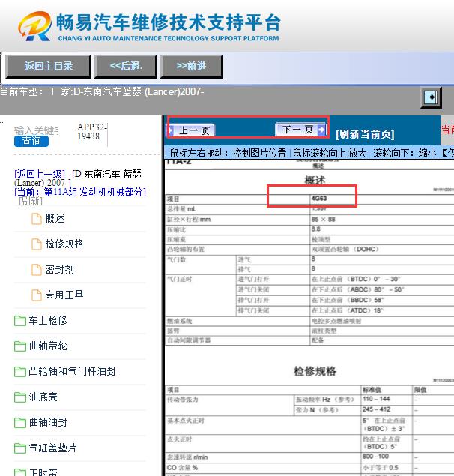Open the 下一页 next page button
The width and height of the screenshot is (454, 476).
(300, 130)
